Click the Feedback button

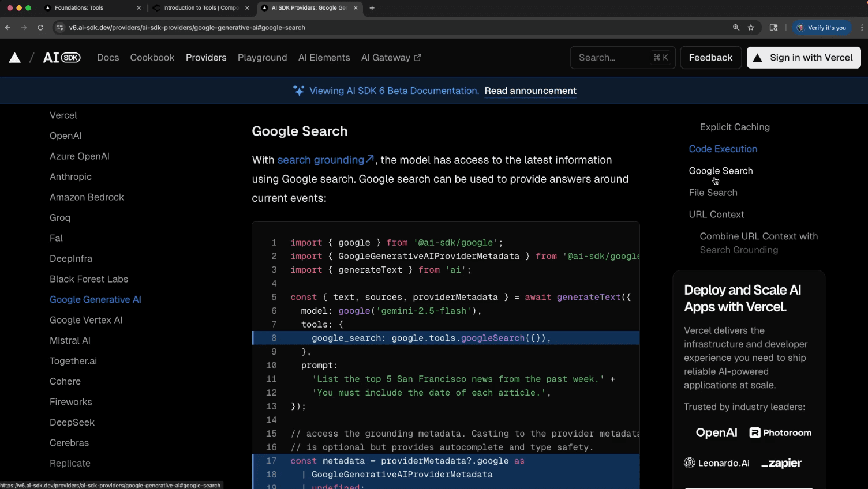[710, 58]
